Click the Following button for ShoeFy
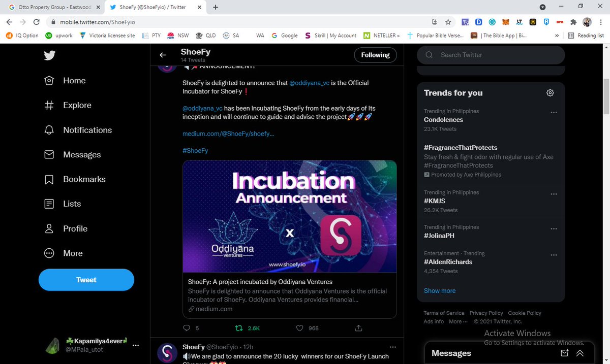Screen dimensions: 610x364 click(375, 55)
